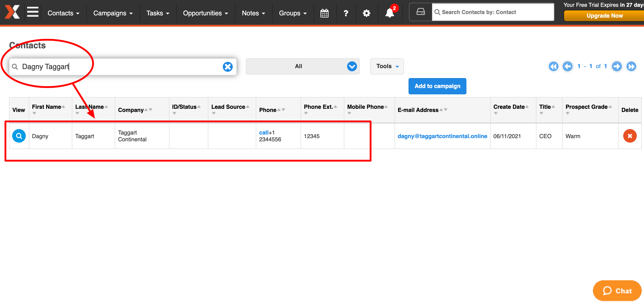644x306 pixels.
Task: Jump to the first page arrow
Action: click(x=553, y=66)
